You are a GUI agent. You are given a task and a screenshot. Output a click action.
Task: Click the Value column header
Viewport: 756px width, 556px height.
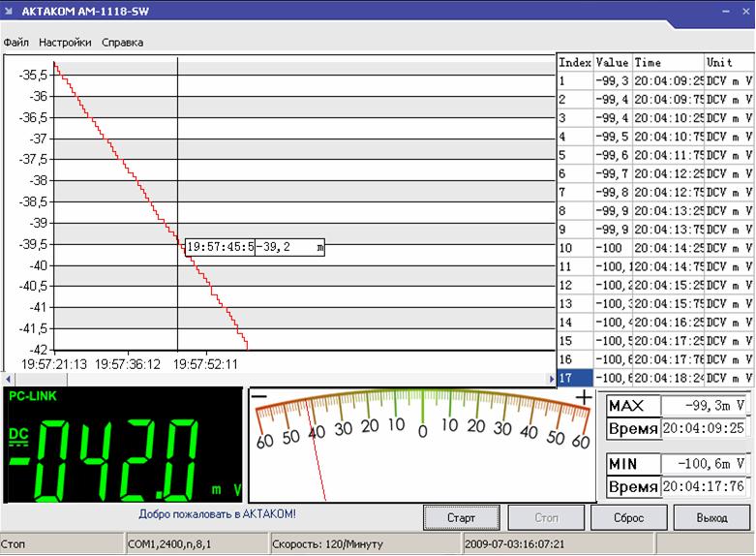point(613,62)
